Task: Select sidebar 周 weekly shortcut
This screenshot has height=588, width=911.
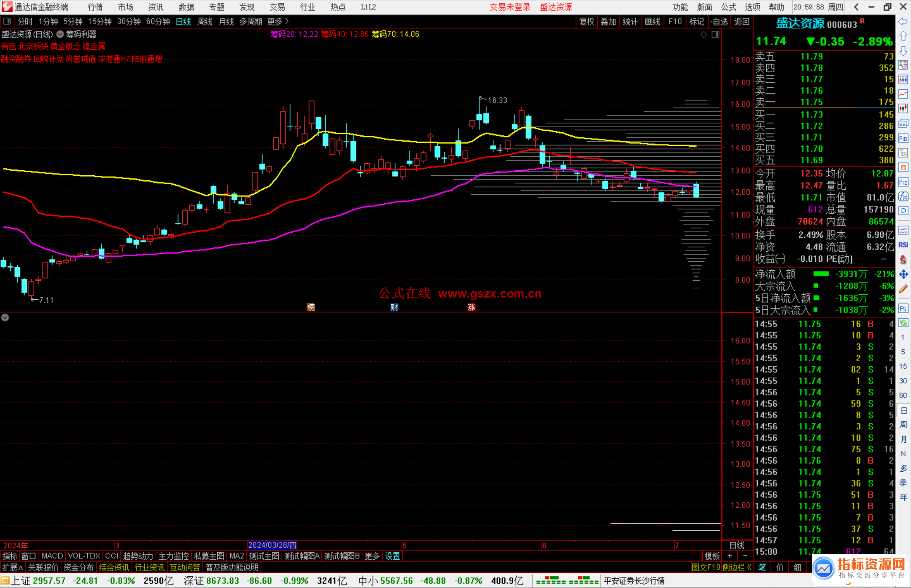Action: point(903,424)
